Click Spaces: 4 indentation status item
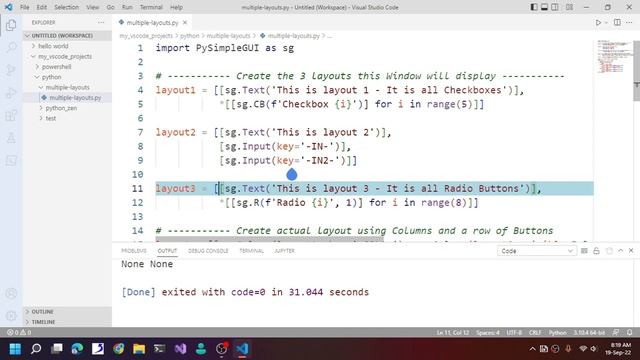This screenshot has height=360, width=640. [x=488, y=333]
